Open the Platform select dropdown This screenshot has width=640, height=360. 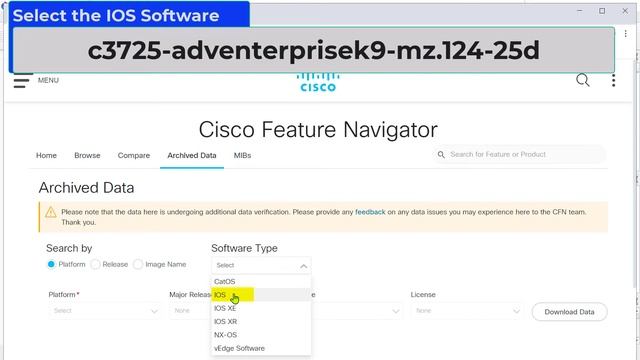coord(105,311)
